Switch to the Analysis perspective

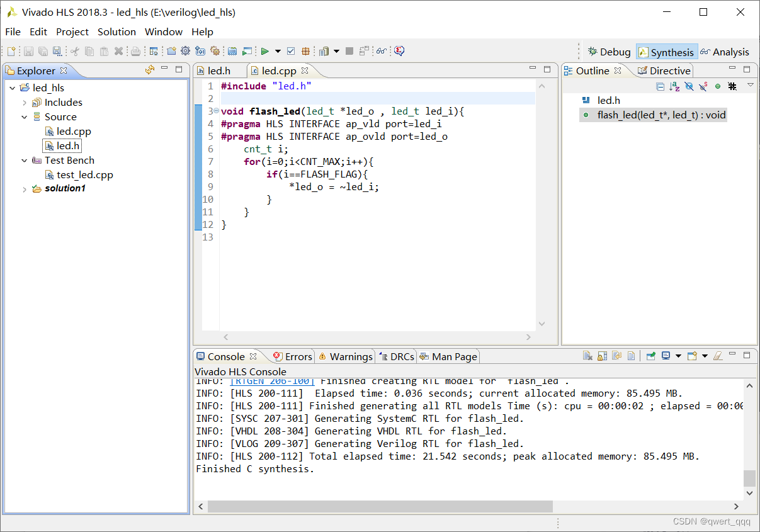(x=725, y=52)
